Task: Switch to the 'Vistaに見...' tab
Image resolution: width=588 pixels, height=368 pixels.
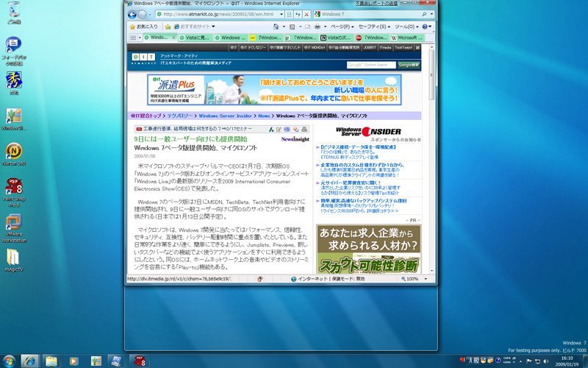Action: tap(195, 38)
